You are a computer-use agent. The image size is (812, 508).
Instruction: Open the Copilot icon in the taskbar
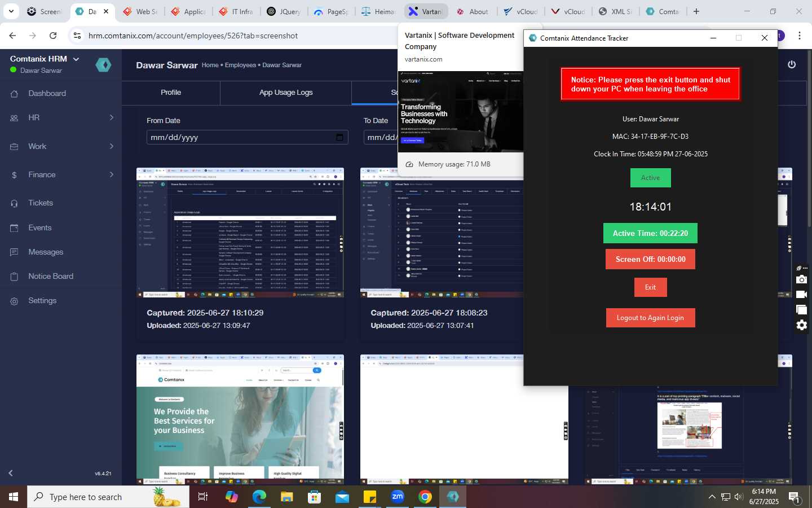point(231,497)
